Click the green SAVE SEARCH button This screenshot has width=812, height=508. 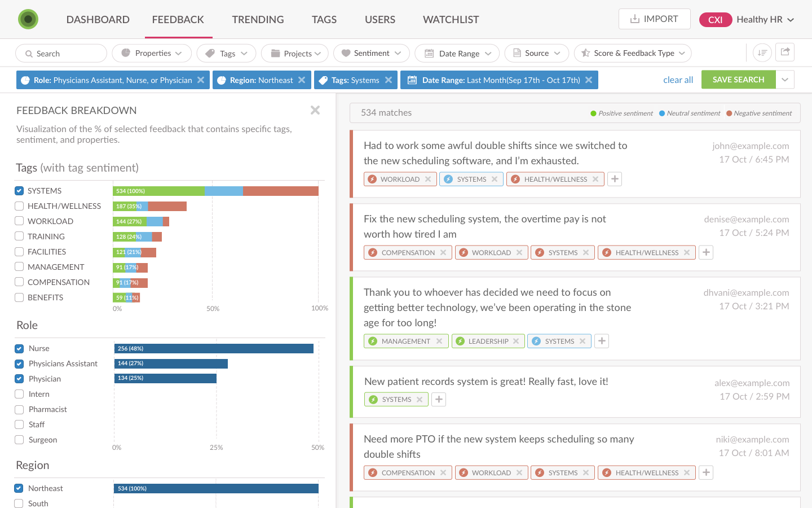[x=739, y=80]
